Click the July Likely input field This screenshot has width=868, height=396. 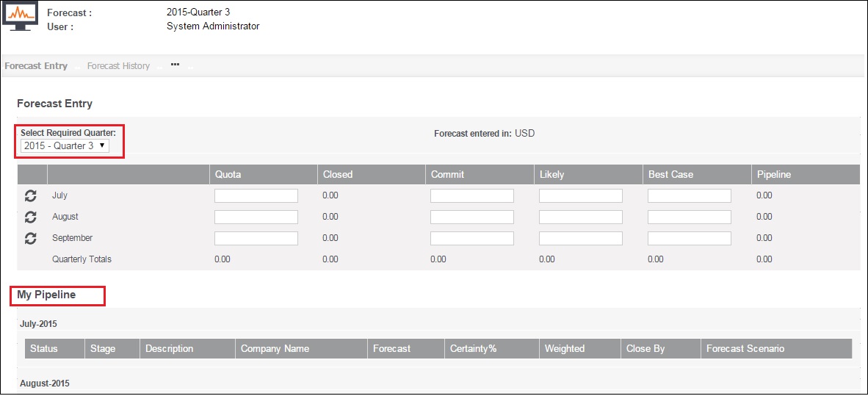coord(581,195)
